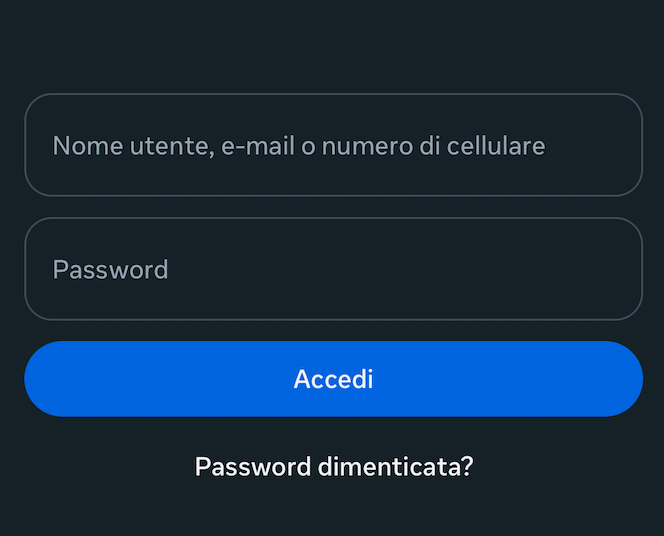Click the wide blue login button
This screenshot has width=664, height=536.
(333, 379)
